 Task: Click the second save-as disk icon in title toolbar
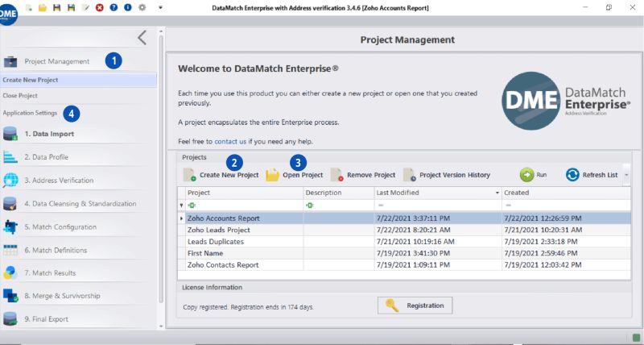71,8
